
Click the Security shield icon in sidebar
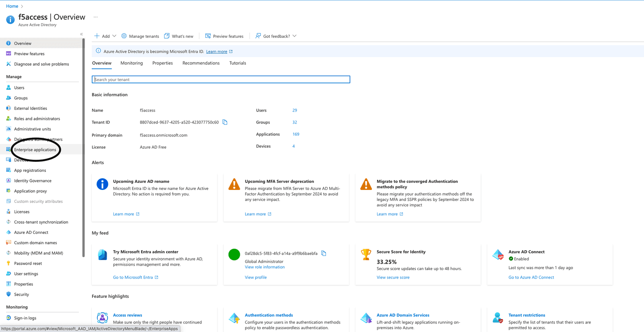[x=8, y=294]
